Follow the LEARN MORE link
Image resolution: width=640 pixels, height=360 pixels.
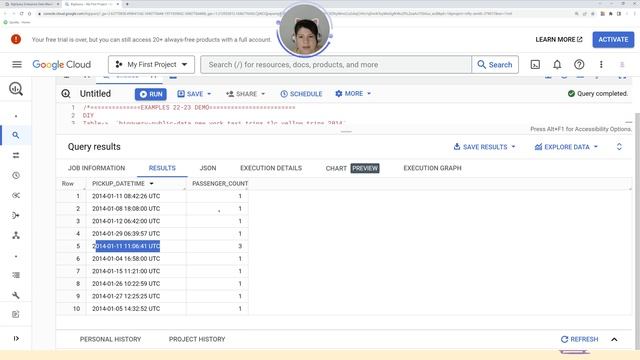coord(559,40)
